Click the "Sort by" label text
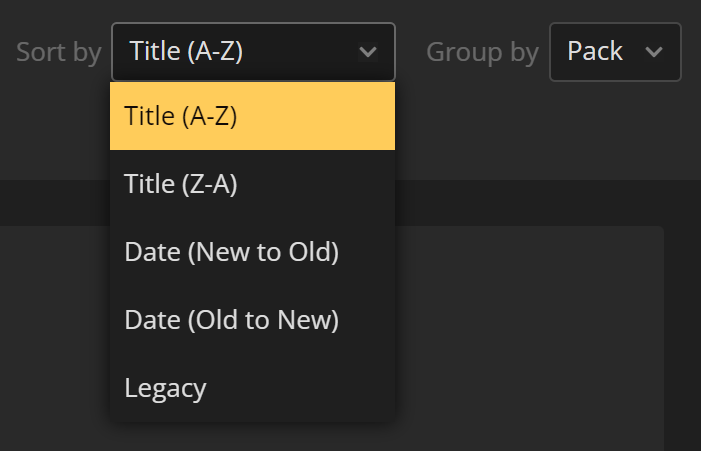Viewport: 701px width, 451px height. [x=59, y=52]
